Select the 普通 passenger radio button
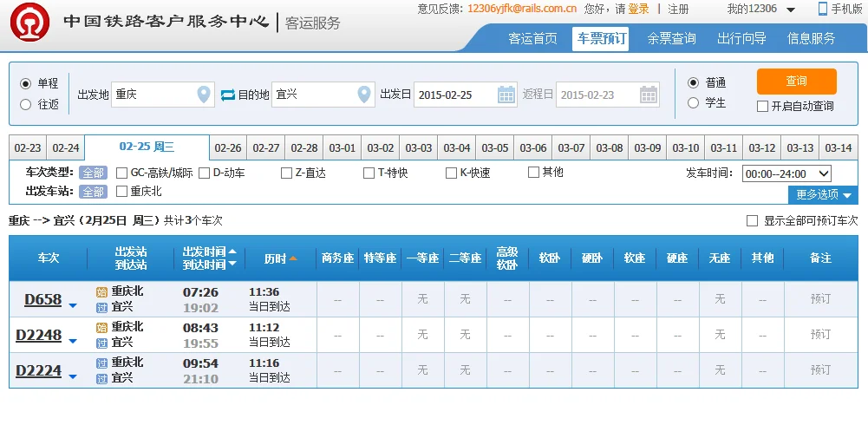This screenshot has height=438, width=868. pos(693,83)
